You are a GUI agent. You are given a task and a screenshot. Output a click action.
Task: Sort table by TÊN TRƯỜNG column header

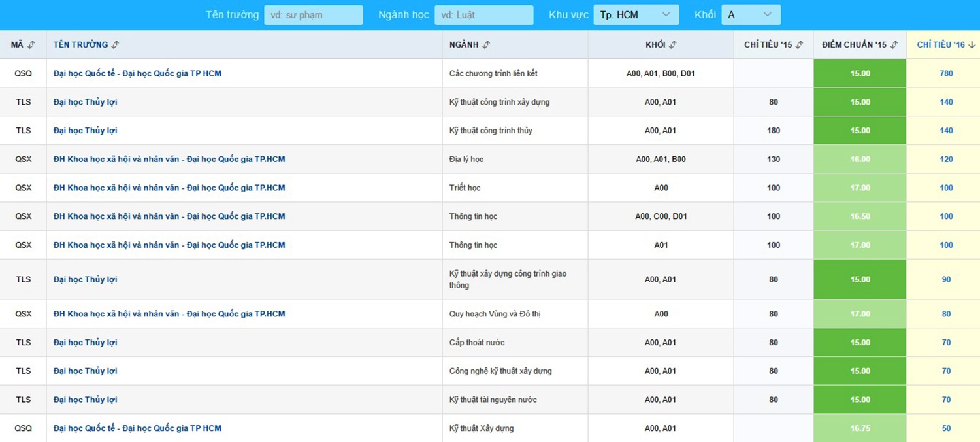(x=80, y=45)
